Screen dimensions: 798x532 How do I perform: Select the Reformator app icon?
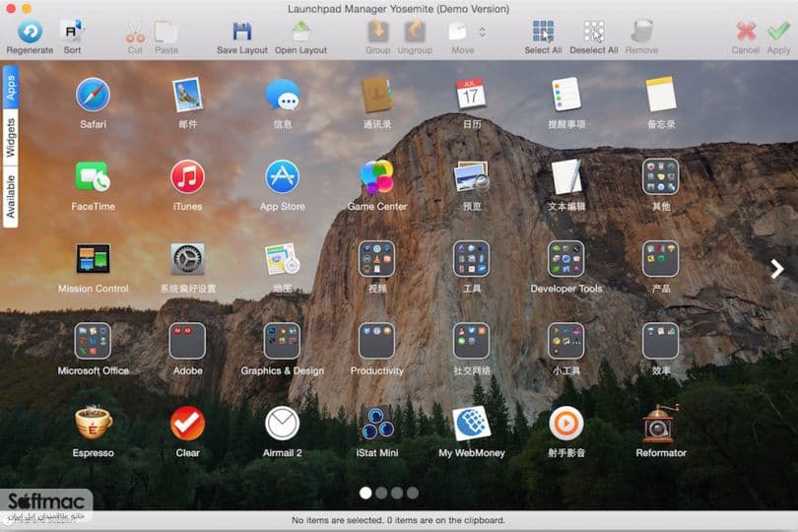pos(661,423)
